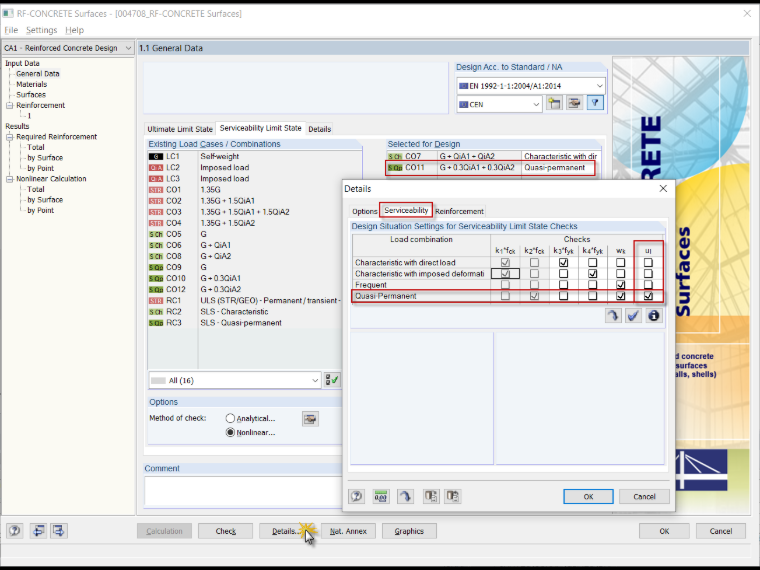This screenshot has width=760, height=570.
Task: Open the All (16) load case filter dropdown
Action: coord(235,380)
